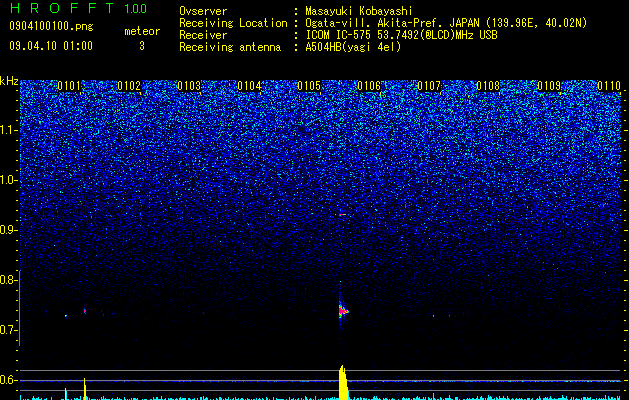Click the 0.8 kHz frequency axis label

(8, 280)
